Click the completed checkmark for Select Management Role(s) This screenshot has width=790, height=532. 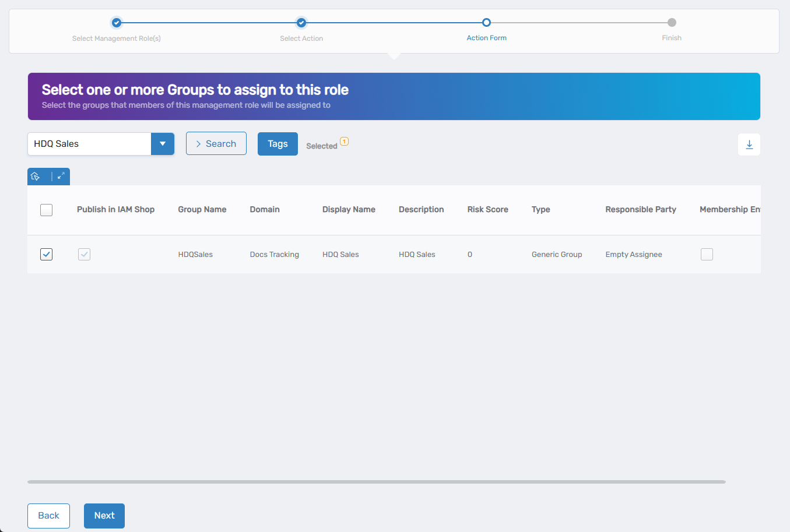(x=116, y=22)
